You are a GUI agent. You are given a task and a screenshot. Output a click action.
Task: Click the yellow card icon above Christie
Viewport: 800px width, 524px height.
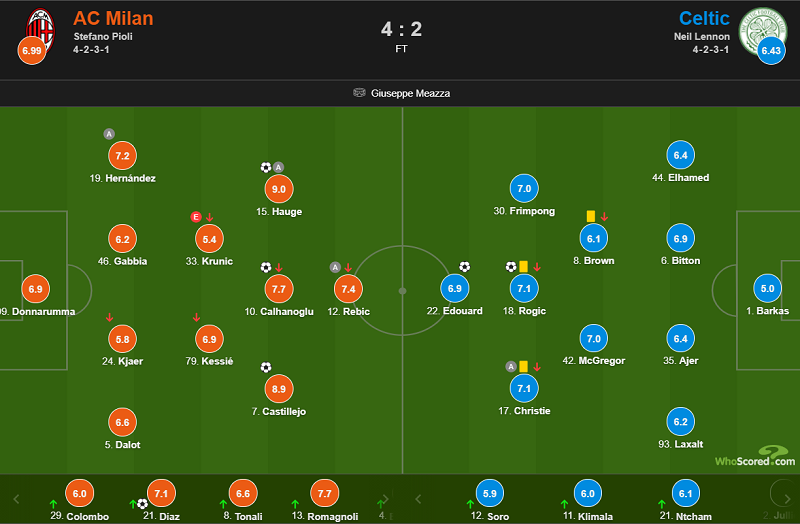pyautogui.click(x=523, y=366)
